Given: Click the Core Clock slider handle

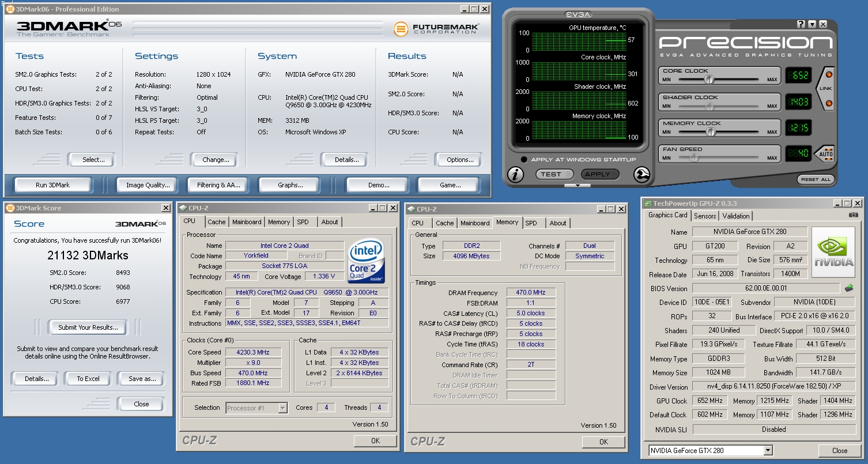Looking at the screenshot, I should 710,80.
